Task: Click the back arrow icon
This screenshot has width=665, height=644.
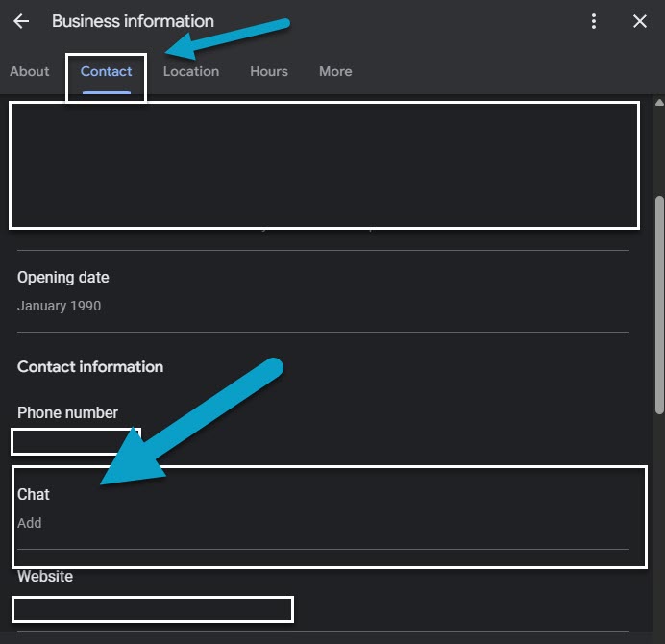Action: 21,21
